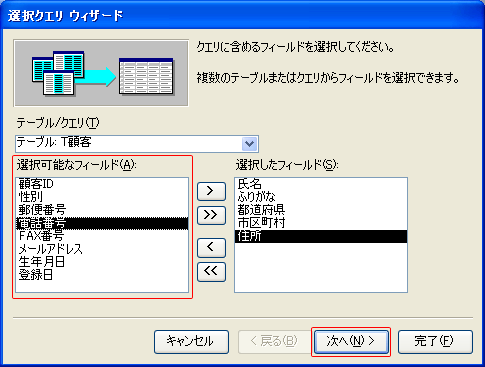Select 顧客ID in available fields

pos(102,184)
